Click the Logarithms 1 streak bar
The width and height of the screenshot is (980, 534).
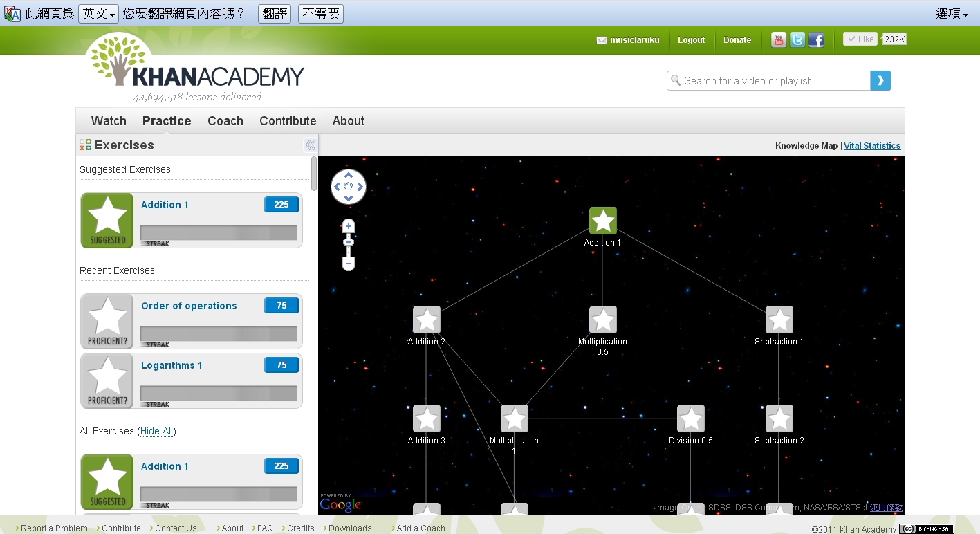219,394
